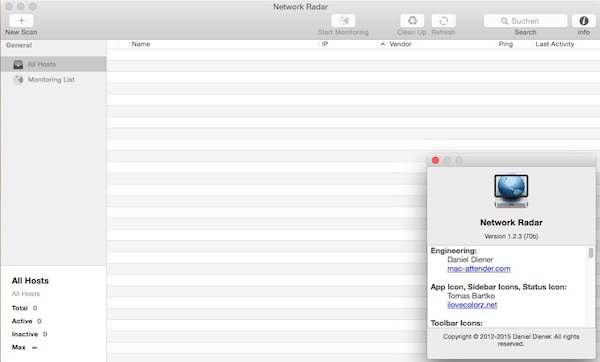The height and width of the screenshot is (362, 600).
Task: Click into the Suchen search field
Action: [x=525, y=21]
